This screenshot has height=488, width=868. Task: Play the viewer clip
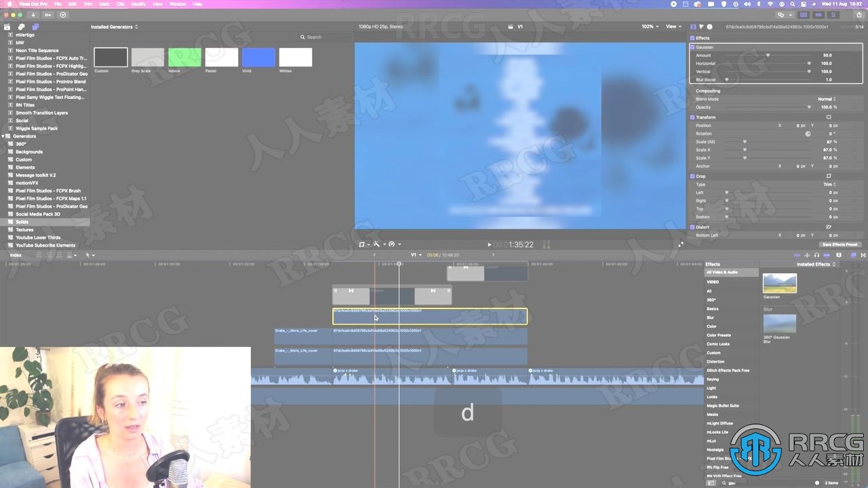pyautogui.click(x=489, y=245)
